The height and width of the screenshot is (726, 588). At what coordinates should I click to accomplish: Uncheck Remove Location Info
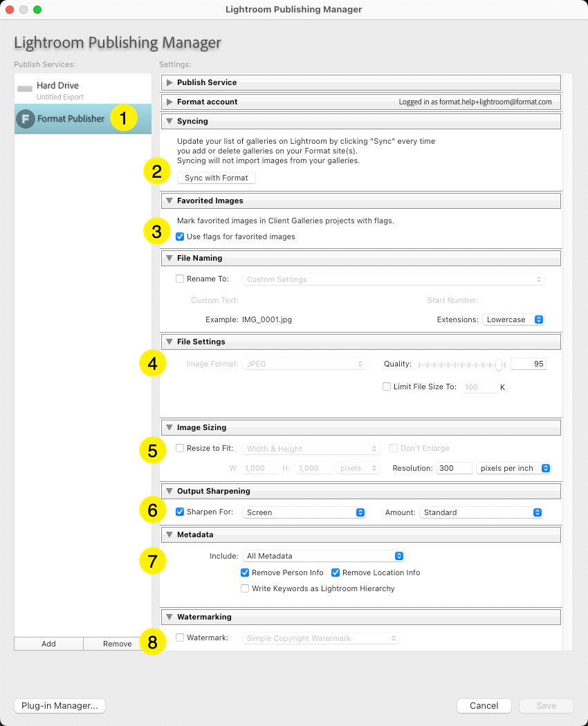tap(336, 573)
